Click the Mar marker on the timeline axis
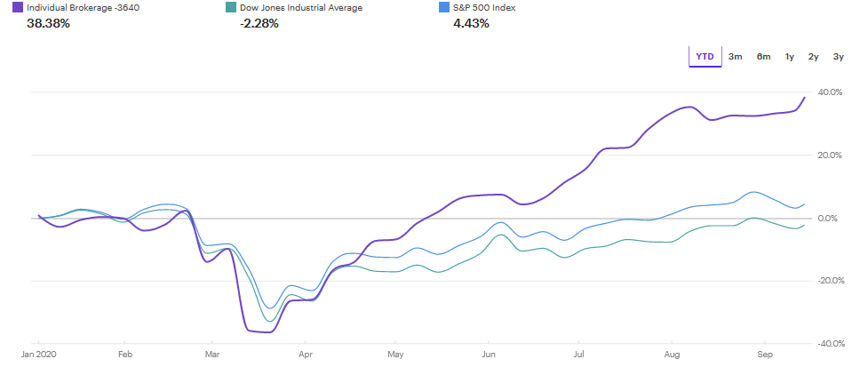Image resolution: width=868 pixels, height=367 pixels. point(211,353)
